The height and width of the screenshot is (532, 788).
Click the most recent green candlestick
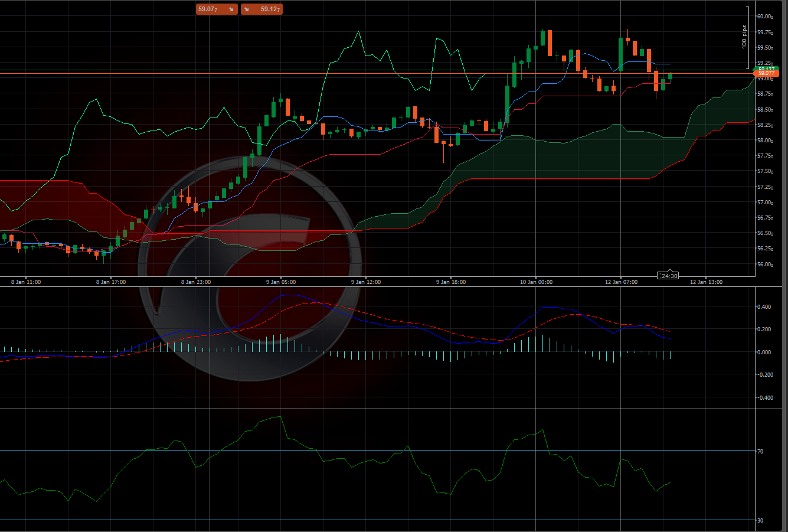point(670,76)
